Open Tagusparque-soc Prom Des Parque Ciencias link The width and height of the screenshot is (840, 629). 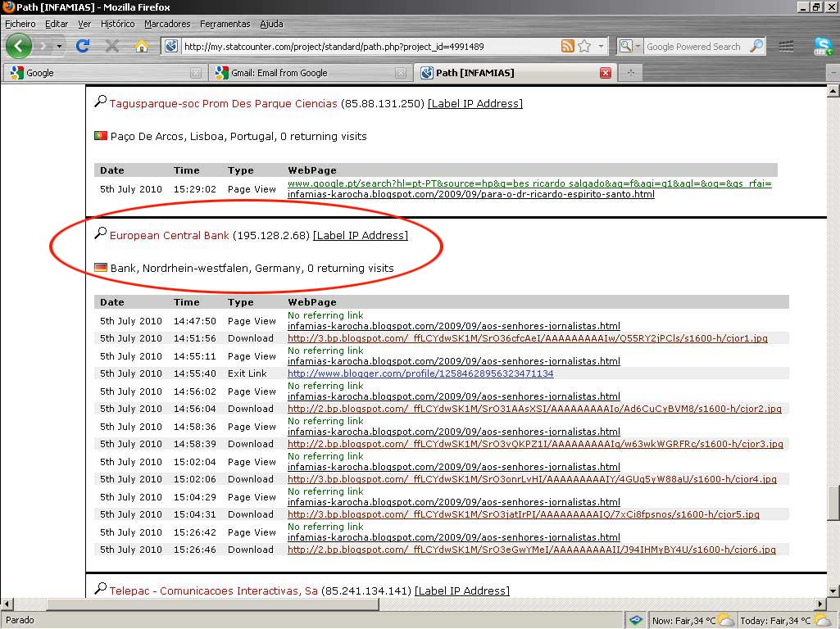pyautogui.click(x=224, y=104)
